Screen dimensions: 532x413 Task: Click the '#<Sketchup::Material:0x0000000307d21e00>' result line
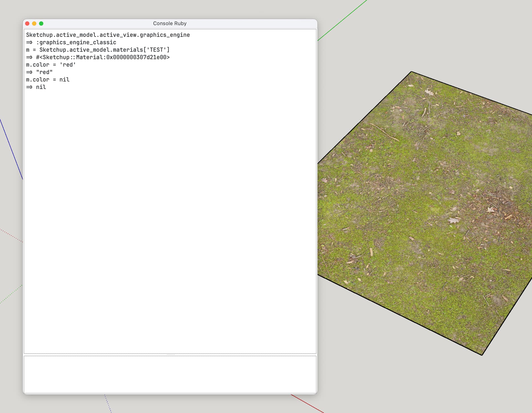(98, 57)
